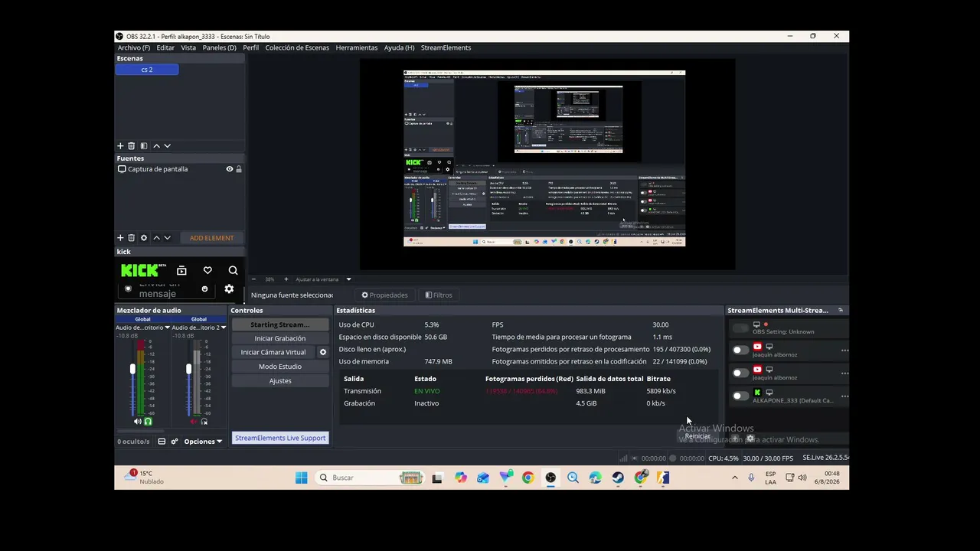
Task: Click the ADD ELEMENT button
Action: click(211, 238)
